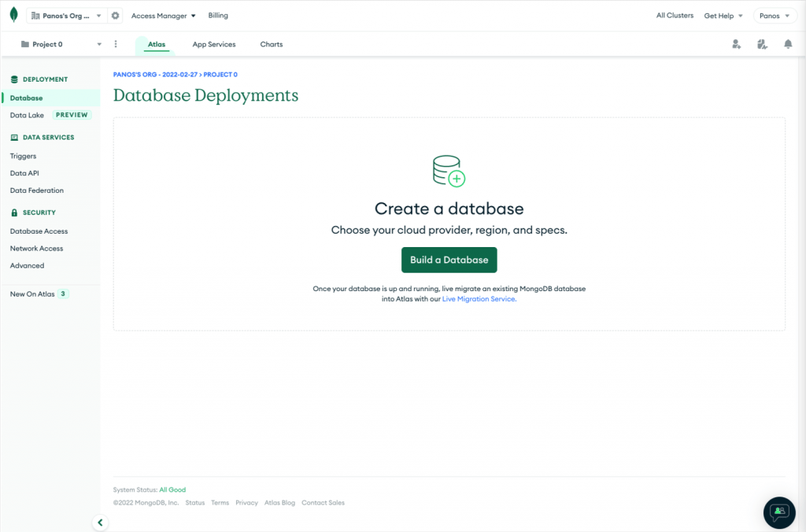Screen dimensions: 806x532
Task: Open the notifications bell
Action: coord(788,44)
